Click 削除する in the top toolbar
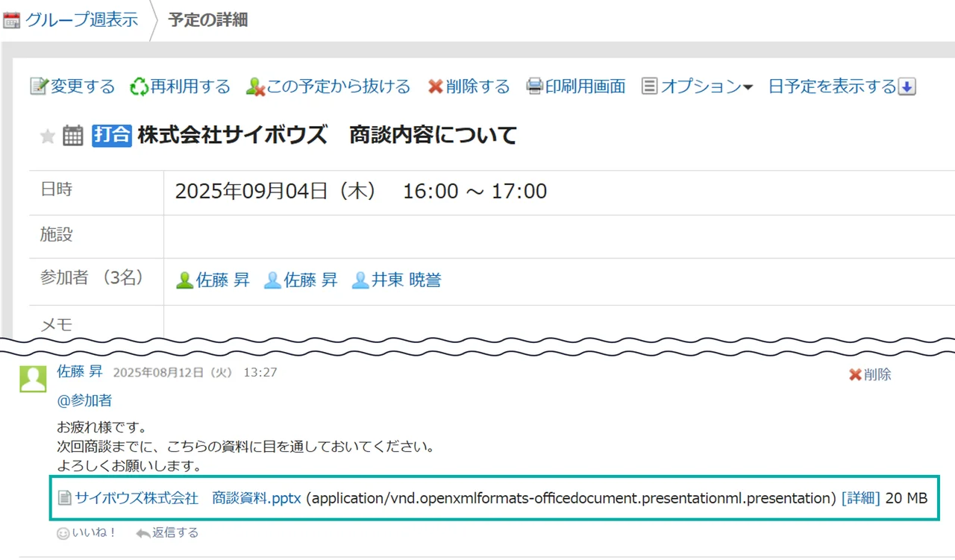The width and height of the screenshot is (955, 560). click(478, 86)
